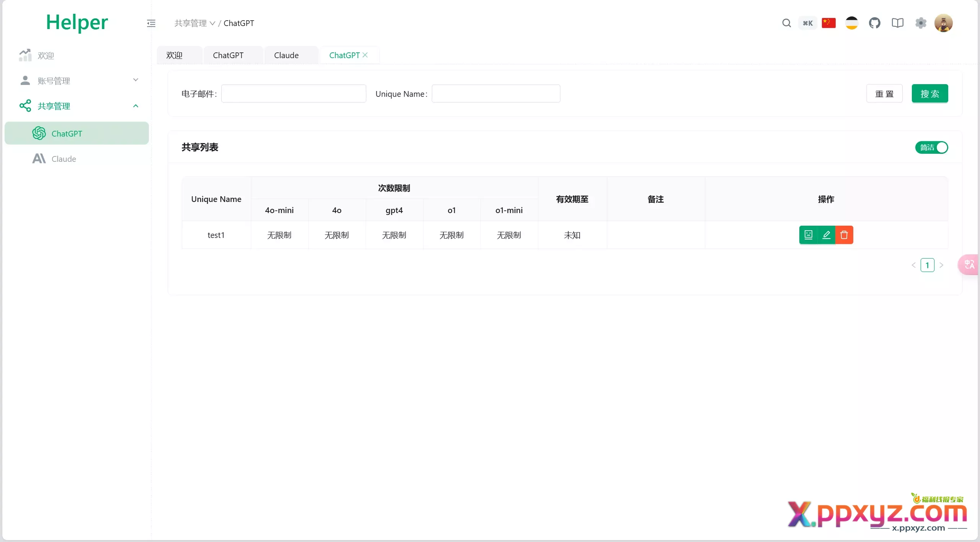Go to previous page arrow

913,265
